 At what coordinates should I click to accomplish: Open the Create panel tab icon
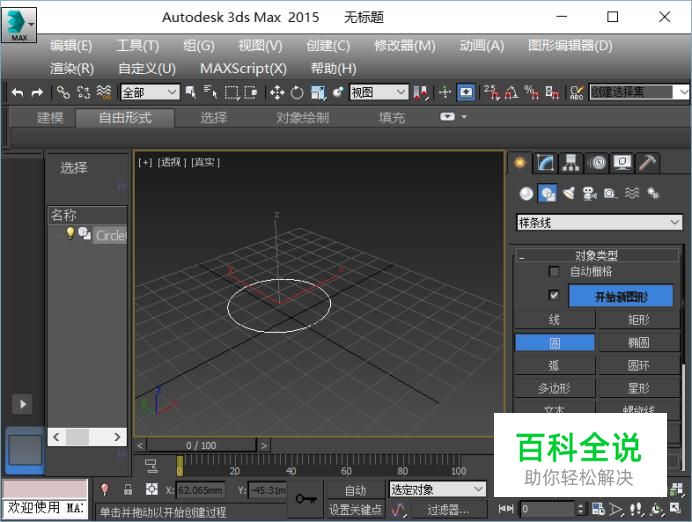520,163
